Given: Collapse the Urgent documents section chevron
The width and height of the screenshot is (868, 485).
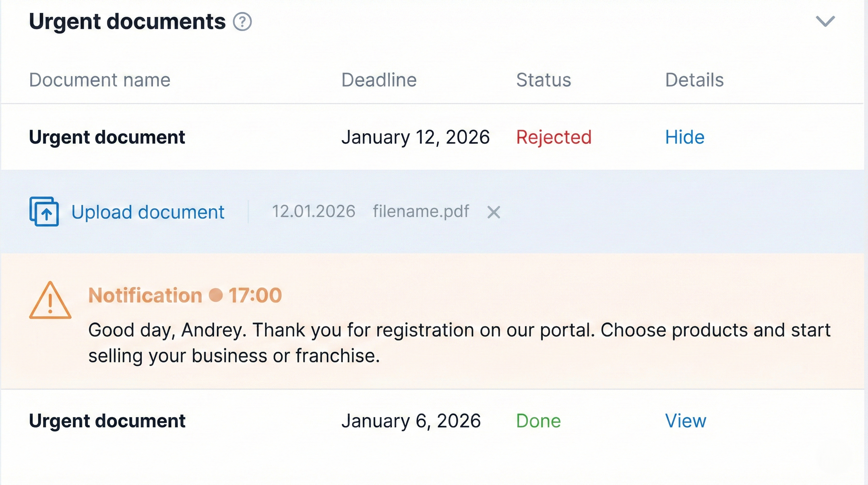Looking at the screenshot, I should [825, 21].
